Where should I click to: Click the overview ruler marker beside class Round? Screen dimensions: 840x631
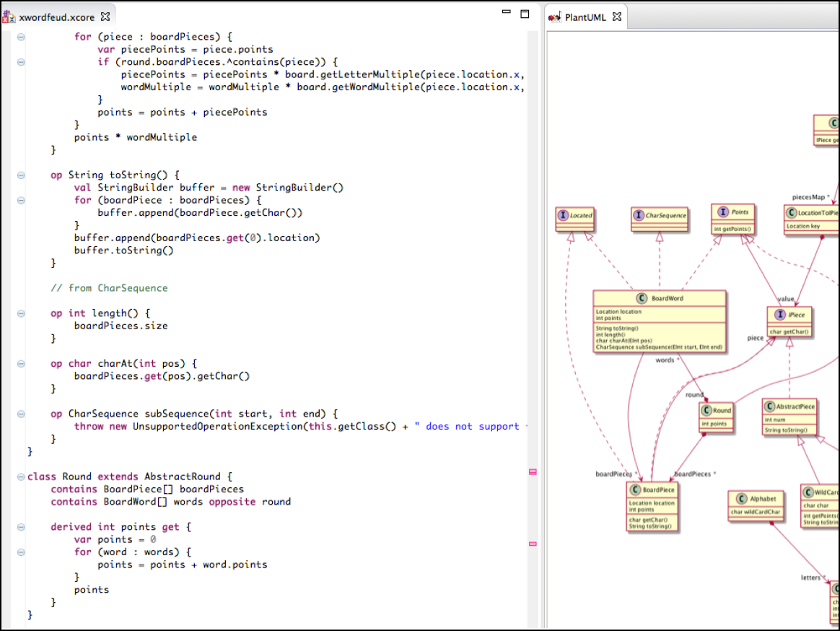click(x=533, y=471)
